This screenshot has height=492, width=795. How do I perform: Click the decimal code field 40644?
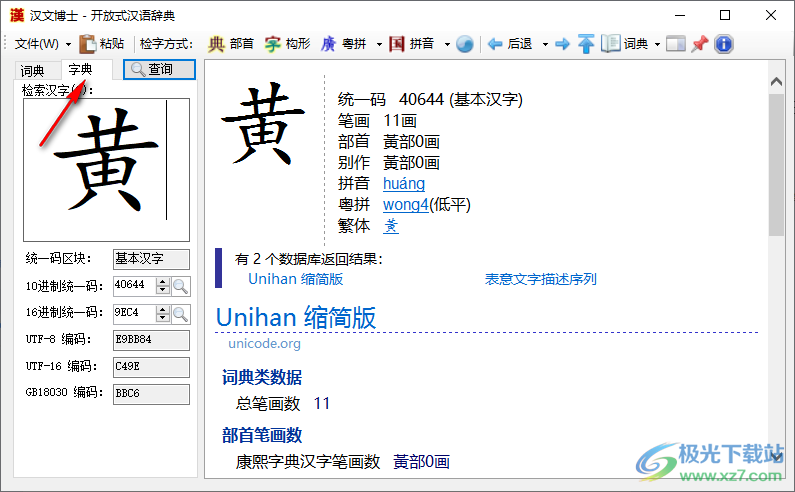134,286
